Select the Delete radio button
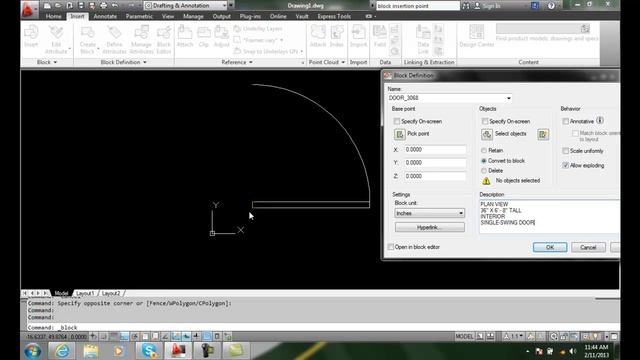Image resolution: width=640 pixels, height=360 pixels. pos(484,171)
